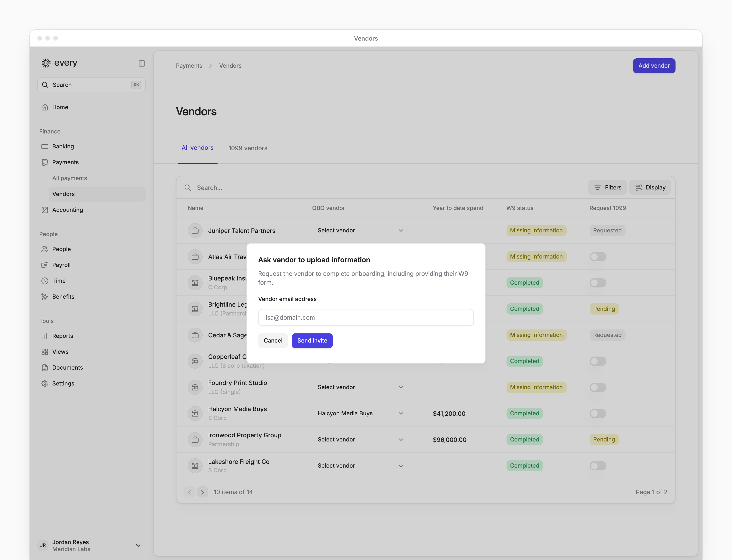Open Payroll in the sidebar
Image resolution: width=732 pixels, height=560 pixels.
(x=91, y=265)
